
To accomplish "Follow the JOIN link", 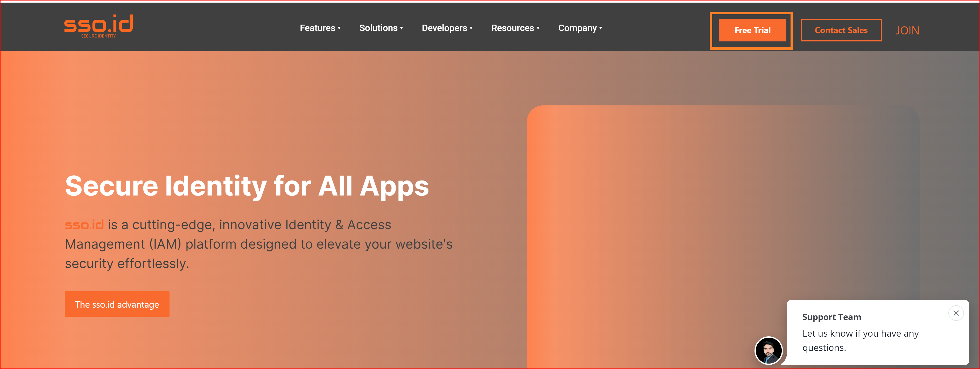I will tap(907, 30).
